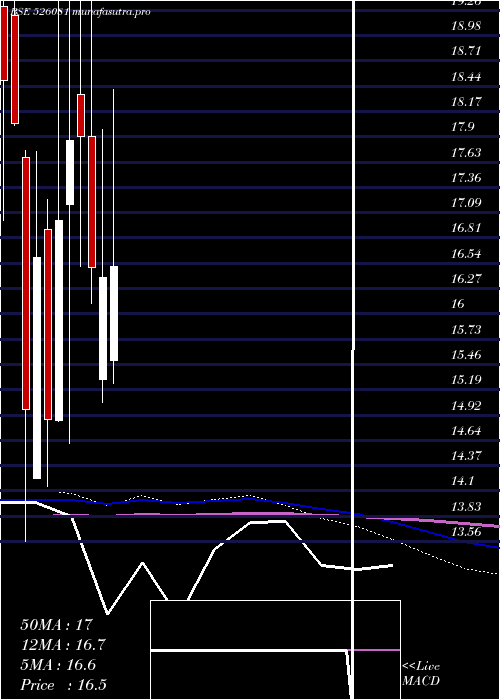Click the 5MA : 16.6 label

click(x=58, y=665)
